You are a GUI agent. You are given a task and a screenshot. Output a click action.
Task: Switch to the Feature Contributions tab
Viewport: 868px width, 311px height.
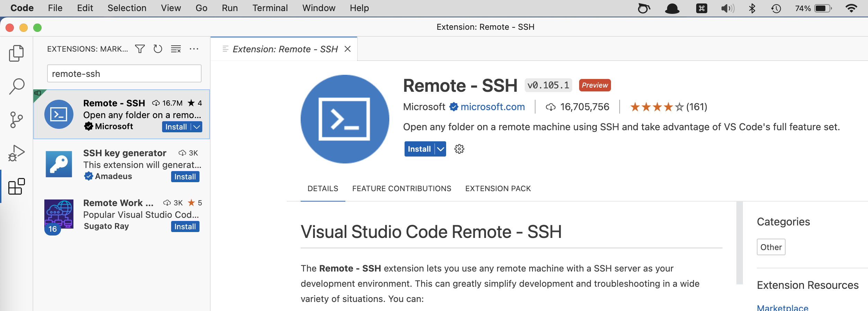pyautogui.click(x=402, y=188)
